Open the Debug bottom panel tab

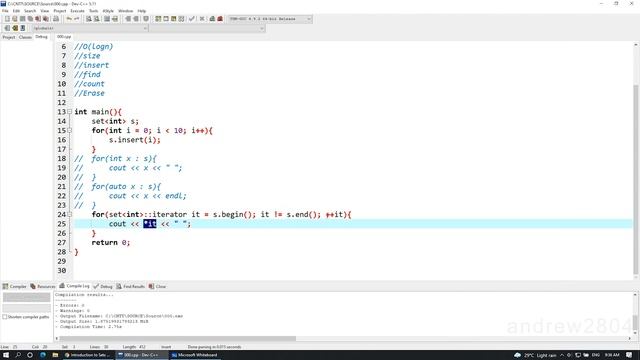[103, 287]
